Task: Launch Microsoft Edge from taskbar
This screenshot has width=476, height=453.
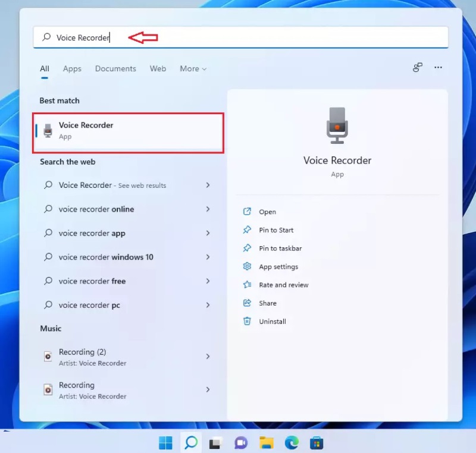Action: click(292, 443)
